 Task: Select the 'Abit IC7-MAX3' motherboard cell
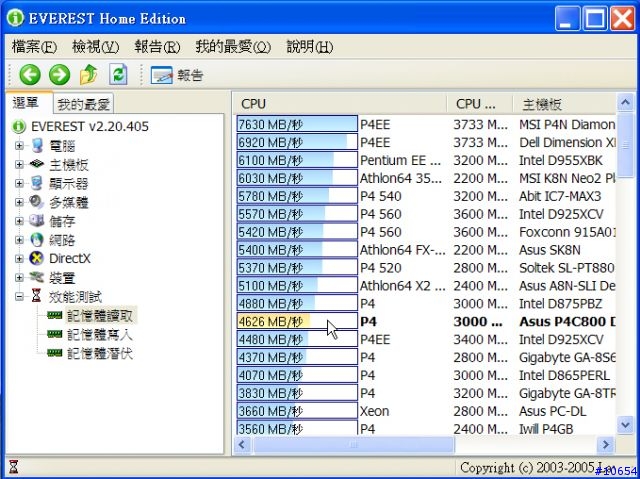560,196
